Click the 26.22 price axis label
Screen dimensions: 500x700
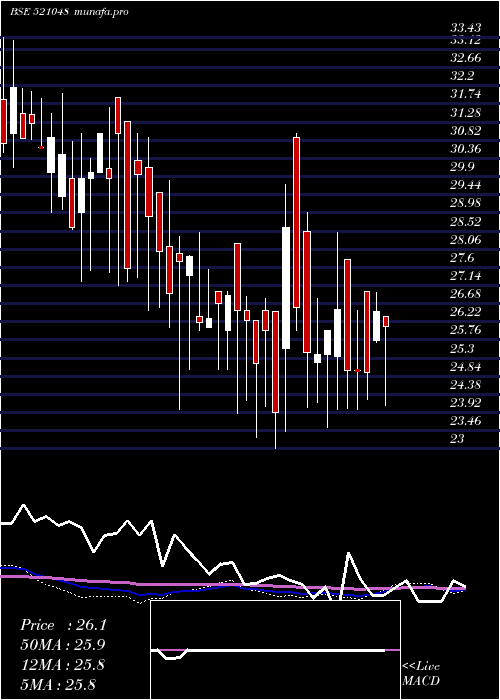466,312
